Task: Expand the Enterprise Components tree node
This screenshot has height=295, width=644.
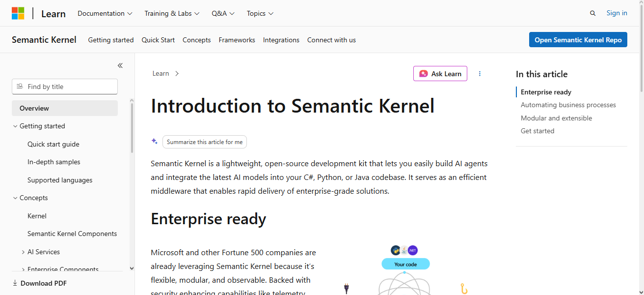Action: tap(23, 269)
